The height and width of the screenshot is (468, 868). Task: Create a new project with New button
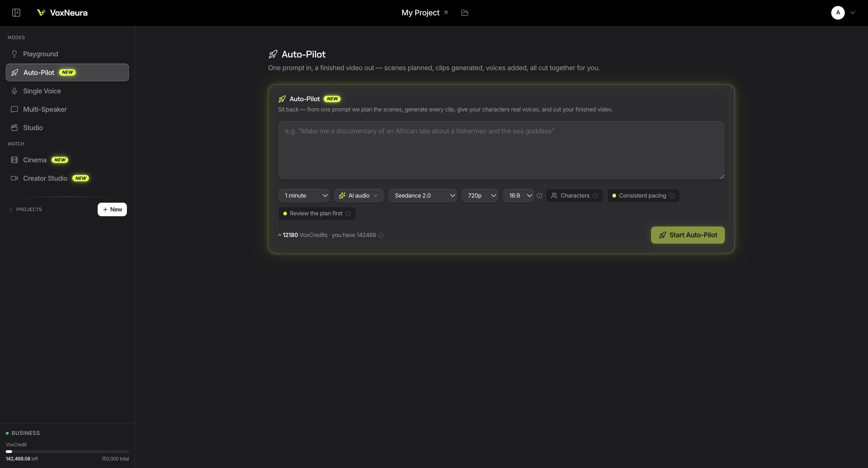tap(112, 209)
